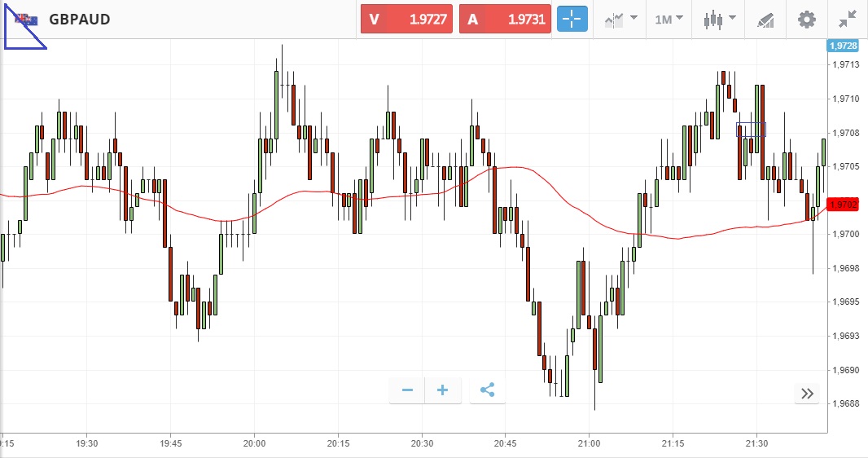Open chart settings gear
This screenshot has height=458, width=868.
pyautogui.click(x=806, y=20)
